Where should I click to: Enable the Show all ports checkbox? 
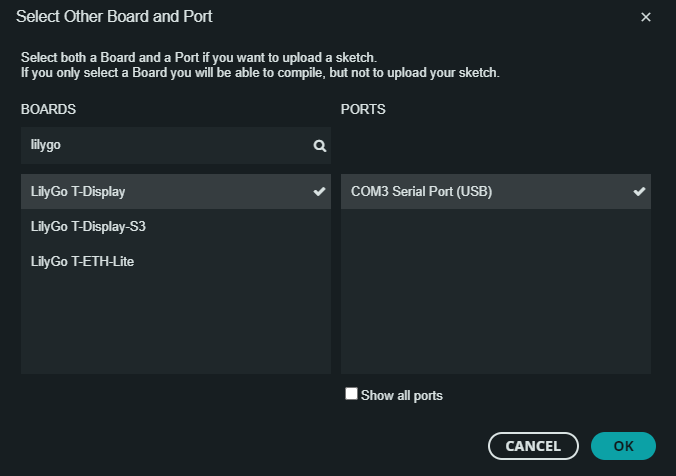point(351,394)
